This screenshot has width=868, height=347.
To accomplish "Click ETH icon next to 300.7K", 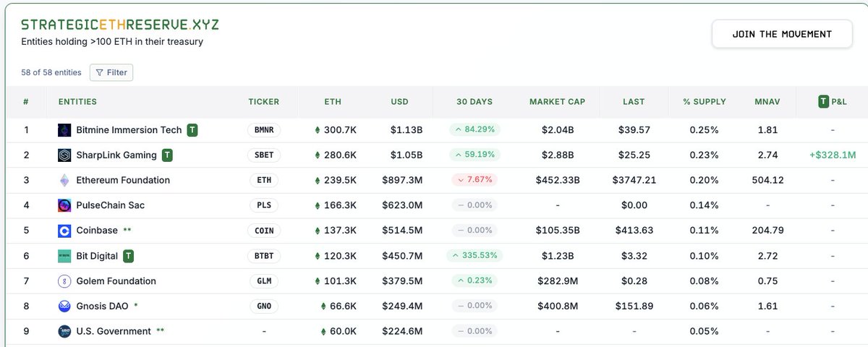I will pyautogui.click(x=317, y=130).
